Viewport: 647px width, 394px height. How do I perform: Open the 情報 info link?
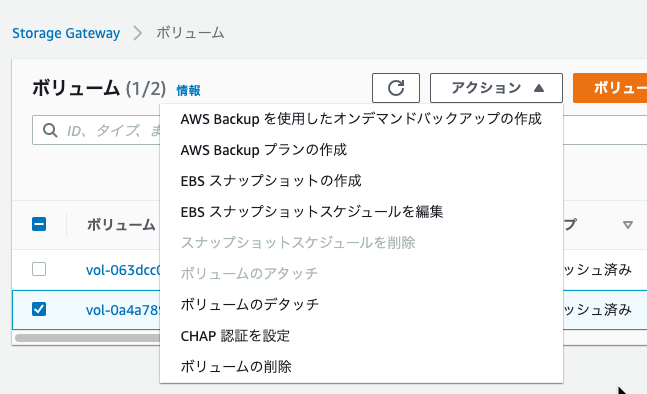189,90
